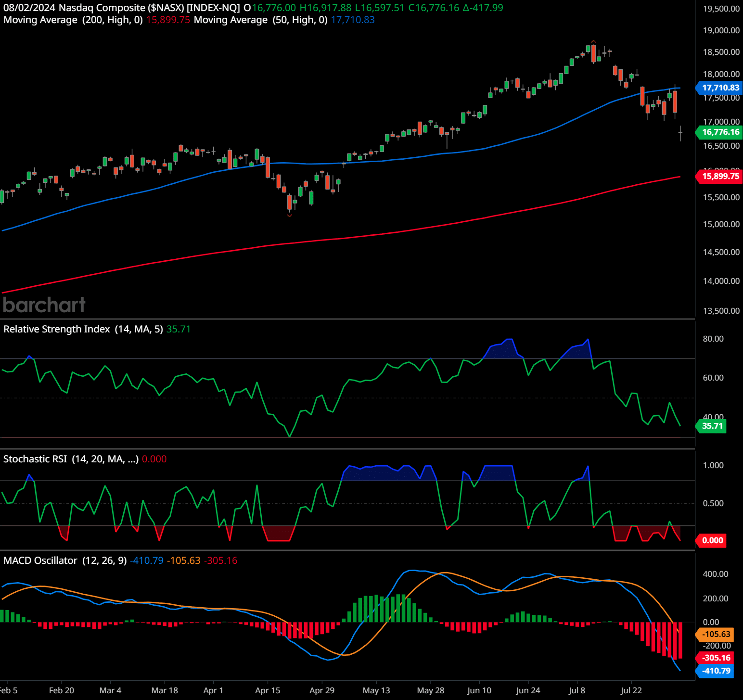This screenshot has width=743, height=700.
Task: Click the red 15,899.75 value in the header
Action: (x=168, y=20)
